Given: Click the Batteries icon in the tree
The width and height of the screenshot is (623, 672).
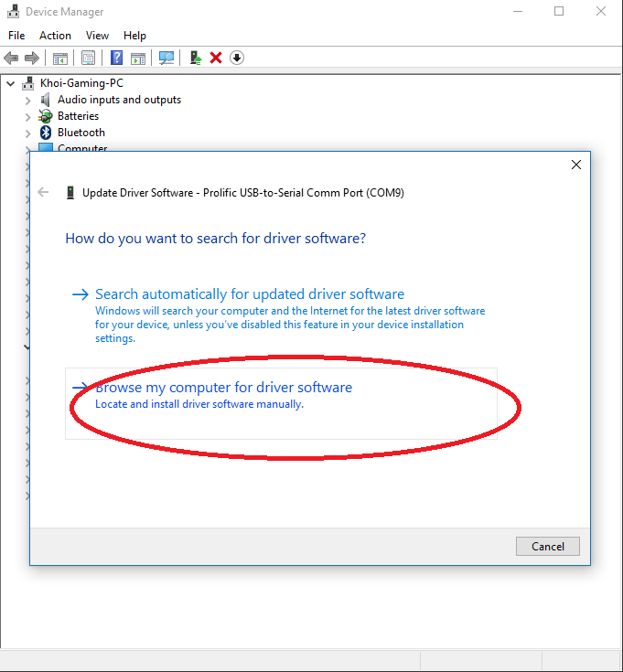Looking at the screenshot, I should tap(45, 116).
